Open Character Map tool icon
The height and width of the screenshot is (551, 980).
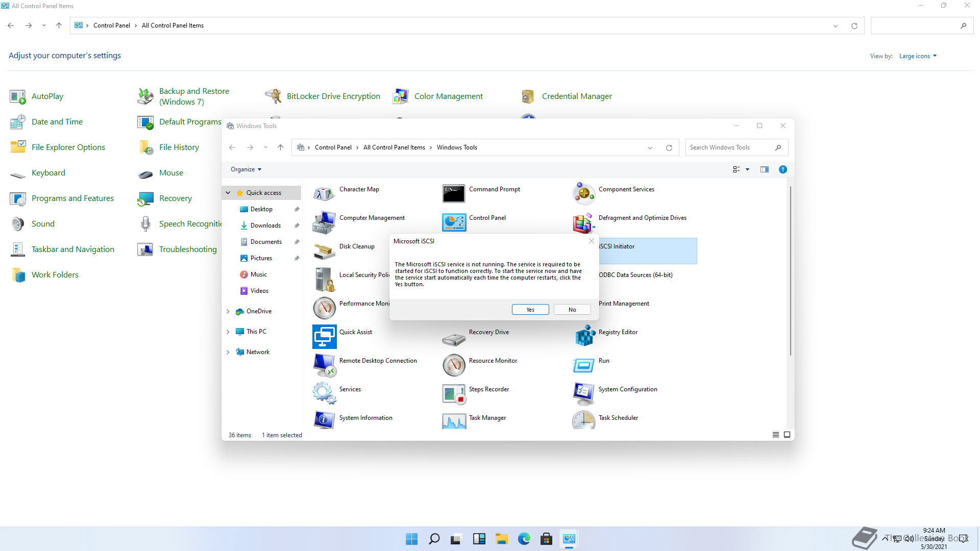pyautogui.click(x=324, y=194)
